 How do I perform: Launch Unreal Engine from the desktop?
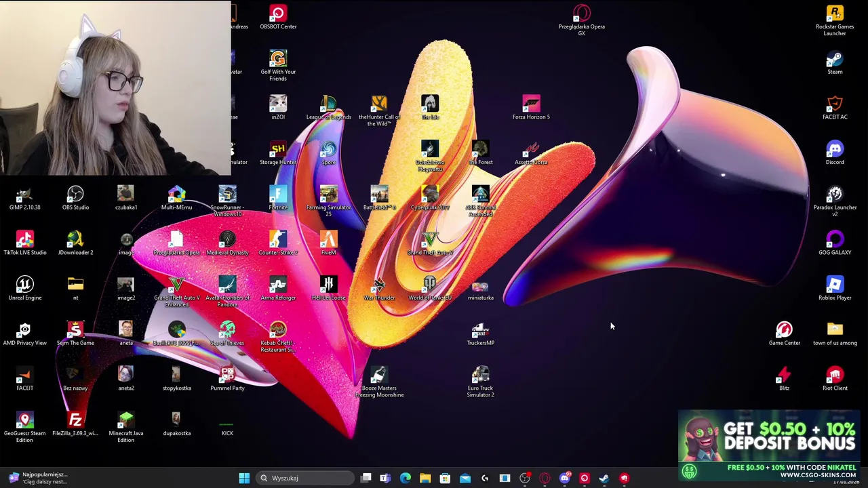(x=25, y=289)
